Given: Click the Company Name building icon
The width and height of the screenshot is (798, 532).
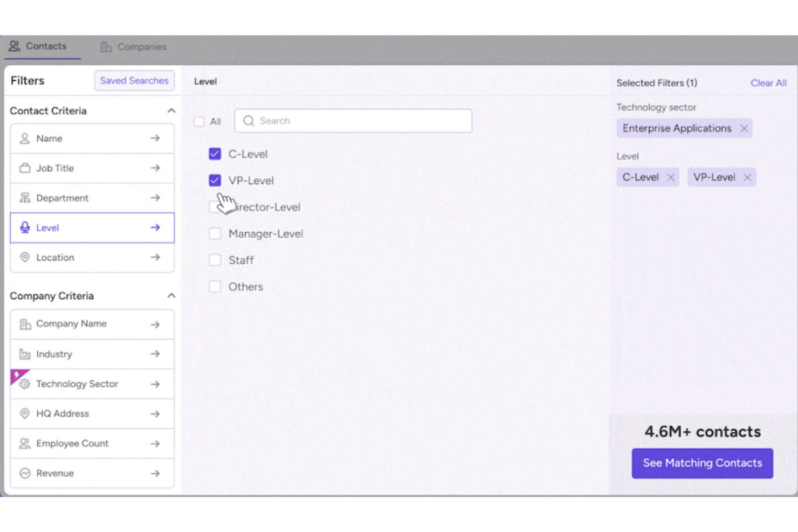Looking at the screenshot, I should pos(25,324).
